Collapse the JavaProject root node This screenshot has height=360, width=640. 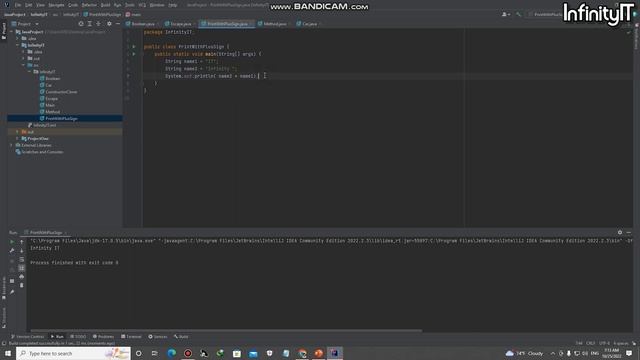12,31
